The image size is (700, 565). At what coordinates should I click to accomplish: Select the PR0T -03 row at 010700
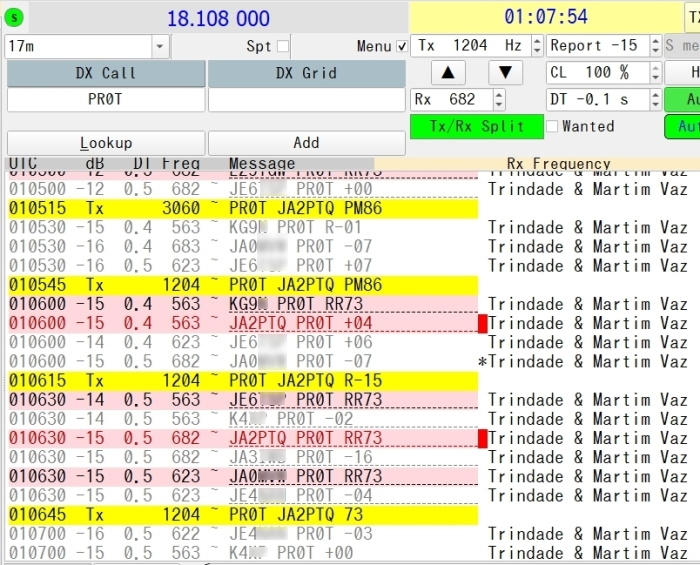pyautogui.click(x=243, y=534)
